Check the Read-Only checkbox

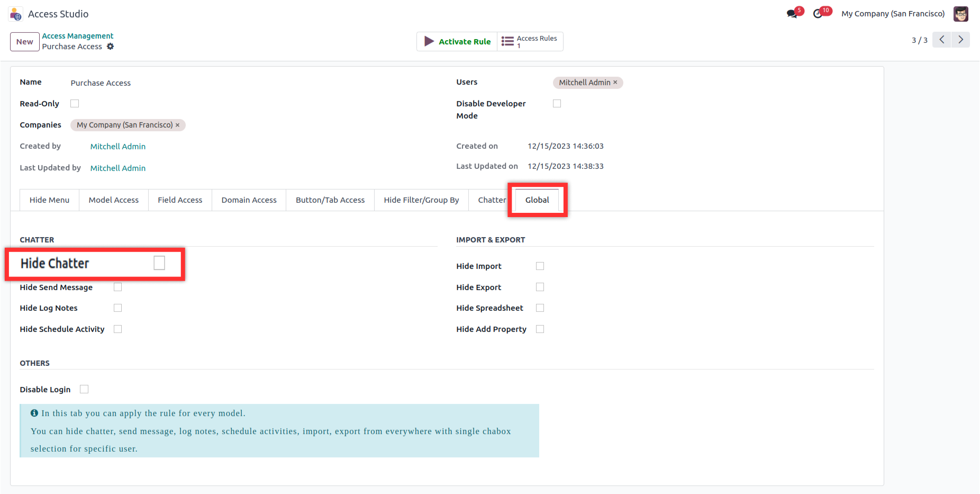point(75,104)
